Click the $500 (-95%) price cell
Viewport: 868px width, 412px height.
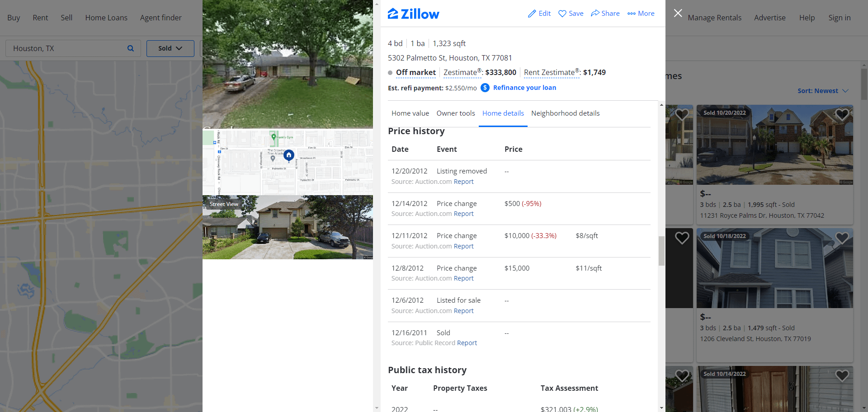(523, 204)
